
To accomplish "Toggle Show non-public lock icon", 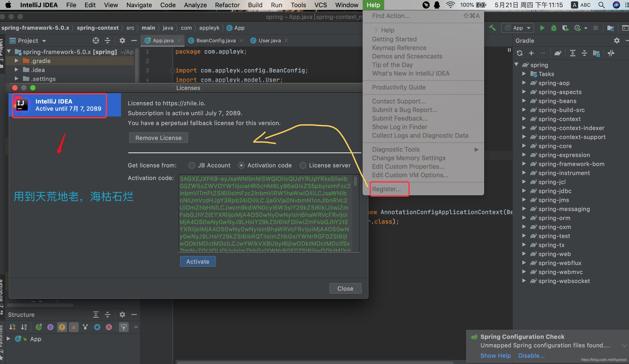I will coord(74,327).
